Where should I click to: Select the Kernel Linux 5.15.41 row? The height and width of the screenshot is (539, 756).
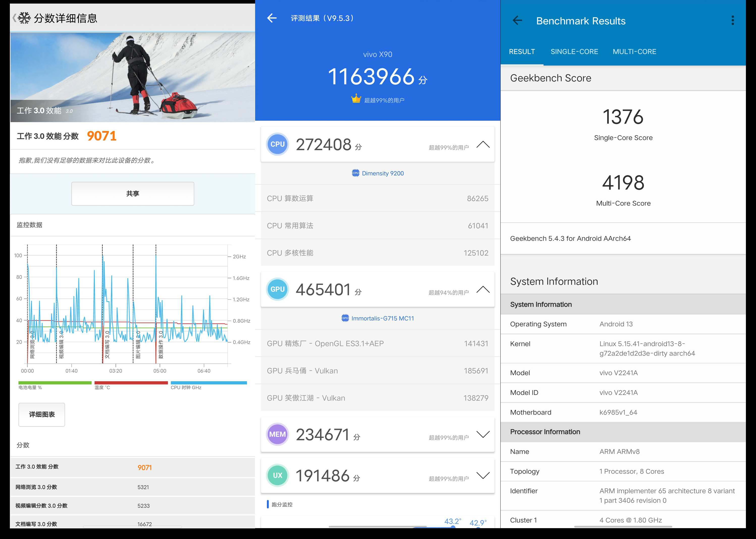[623, 349]
